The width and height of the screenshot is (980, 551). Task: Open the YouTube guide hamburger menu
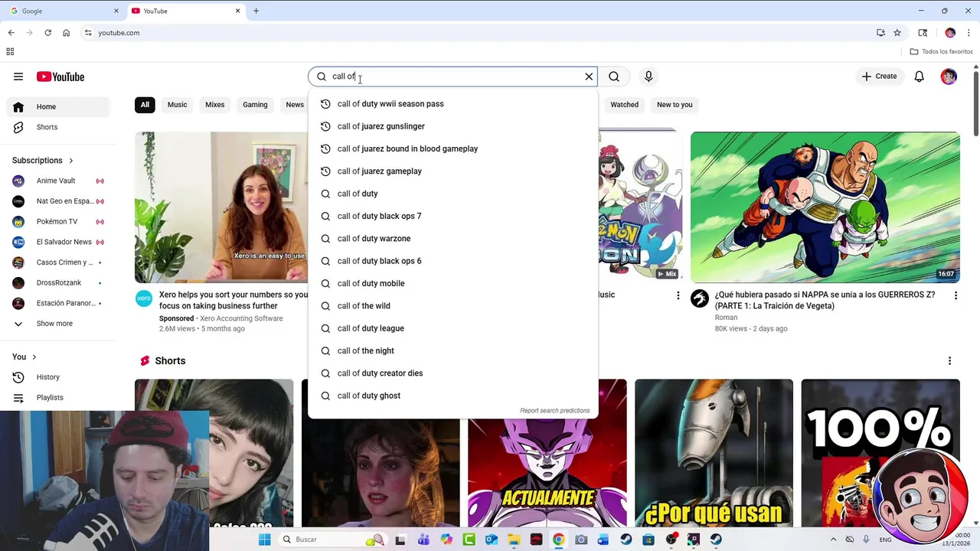(x=18, y=77)
